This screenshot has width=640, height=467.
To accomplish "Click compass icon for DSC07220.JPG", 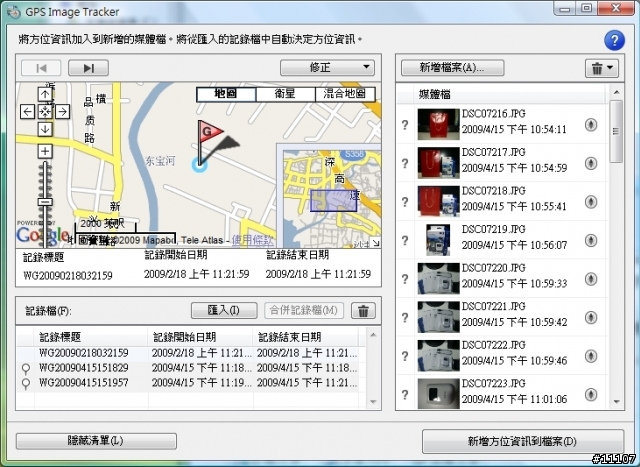I will tap(591, 279).
